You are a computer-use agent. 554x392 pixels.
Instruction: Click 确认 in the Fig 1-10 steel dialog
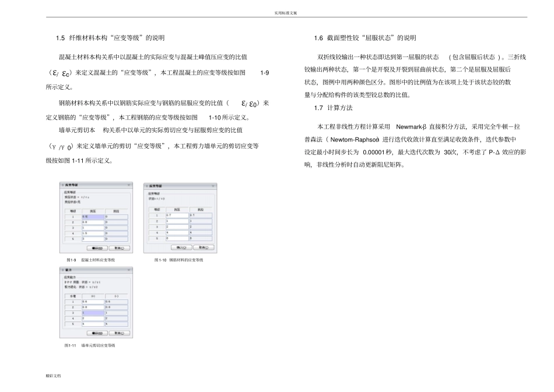(x=181, y=248)
